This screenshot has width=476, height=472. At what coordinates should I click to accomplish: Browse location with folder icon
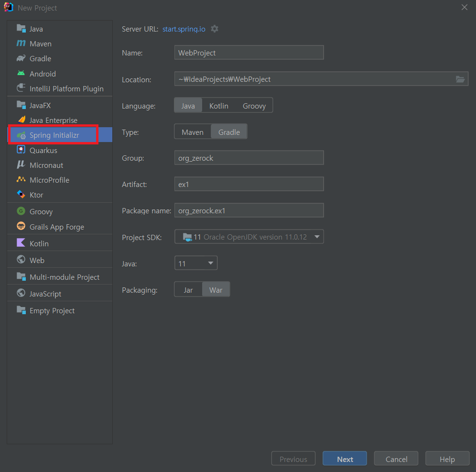pyautogui.click(x=460, y=79)
